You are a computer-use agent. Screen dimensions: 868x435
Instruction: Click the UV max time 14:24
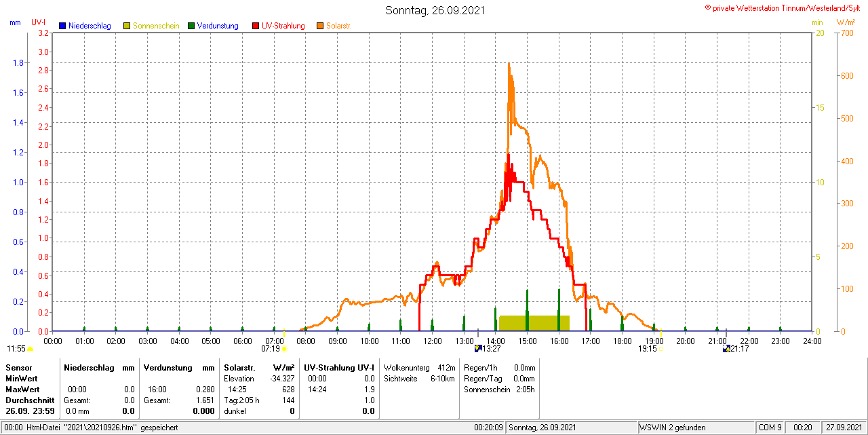coord(317,390)
